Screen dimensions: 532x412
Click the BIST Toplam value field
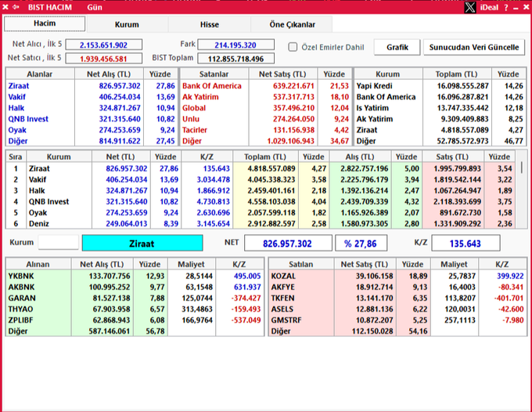pyautogui.click(x=235, y=59)
